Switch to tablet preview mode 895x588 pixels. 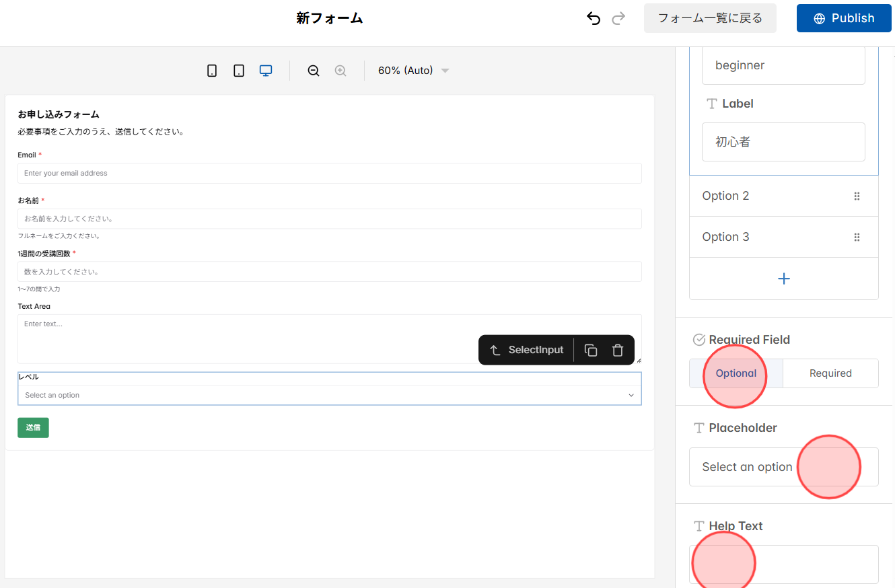coord(239,70)
